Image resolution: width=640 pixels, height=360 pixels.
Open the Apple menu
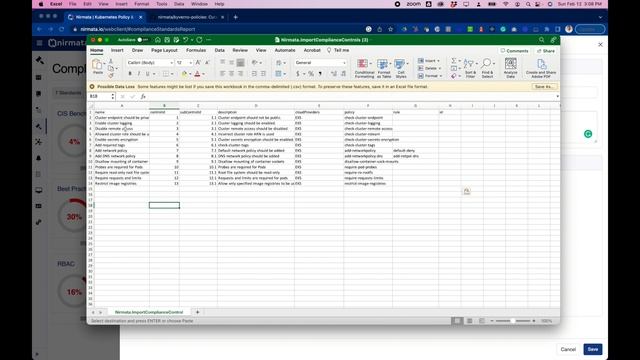[41, 4]
